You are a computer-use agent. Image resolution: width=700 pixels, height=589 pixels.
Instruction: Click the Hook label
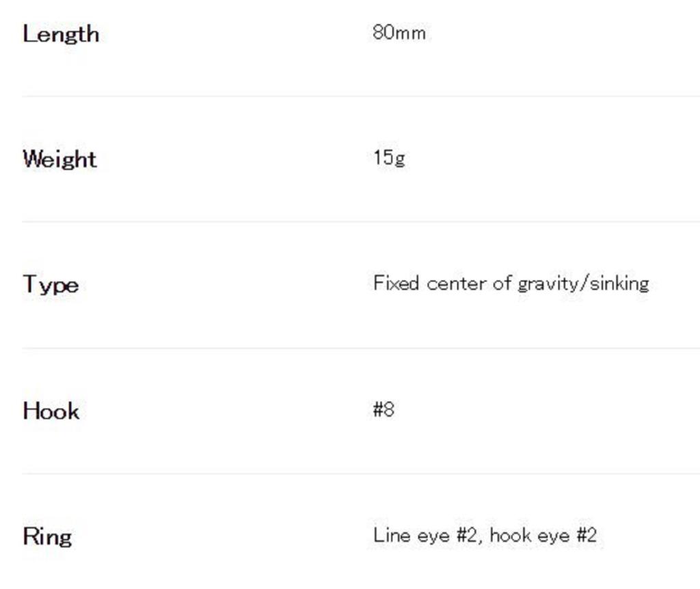[51, 411]
